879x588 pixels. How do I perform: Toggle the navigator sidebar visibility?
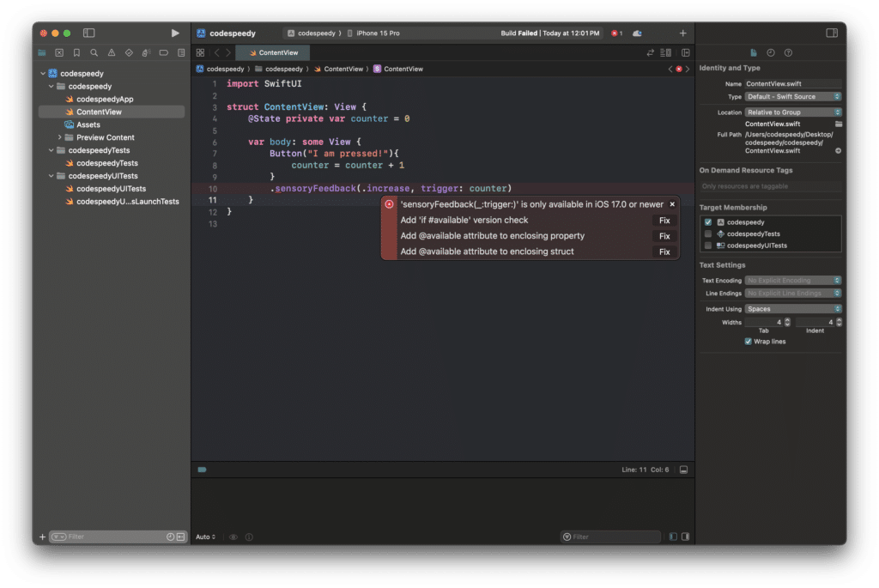coord(88,33)
